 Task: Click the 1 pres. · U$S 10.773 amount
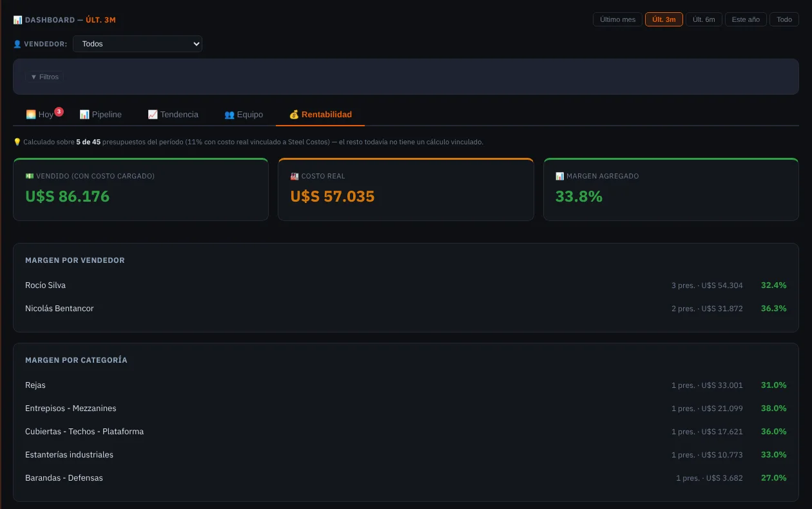coord(707,455)
